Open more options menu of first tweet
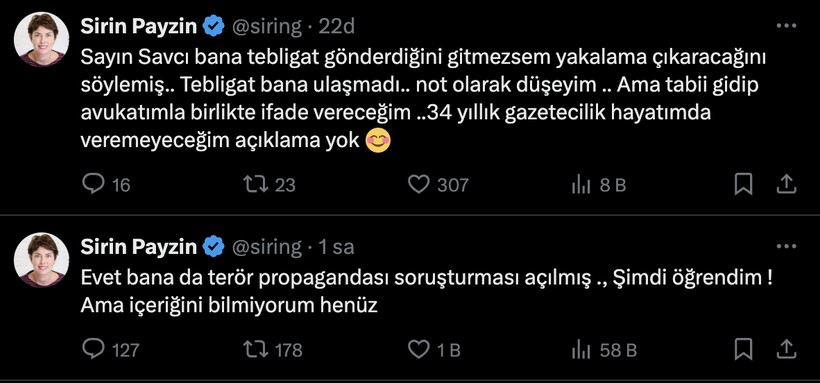 pyautogui.click(x=786, y=26)
